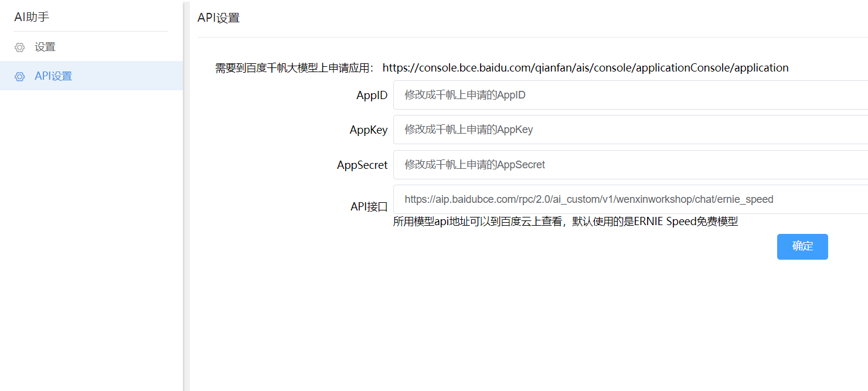Click the API接口 URL input field
Image resolution: width=868 pixels, height=391 pixels.
(x=629, y=199)
